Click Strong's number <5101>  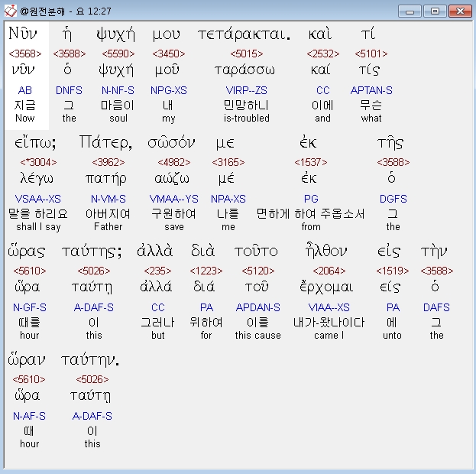[x=371, y=54]
